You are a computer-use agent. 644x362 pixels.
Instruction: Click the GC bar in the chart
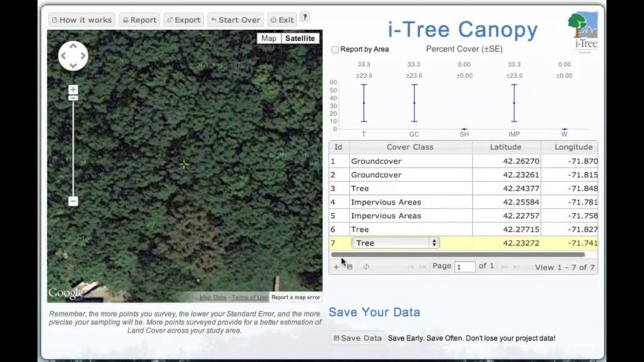click(414, 103)
